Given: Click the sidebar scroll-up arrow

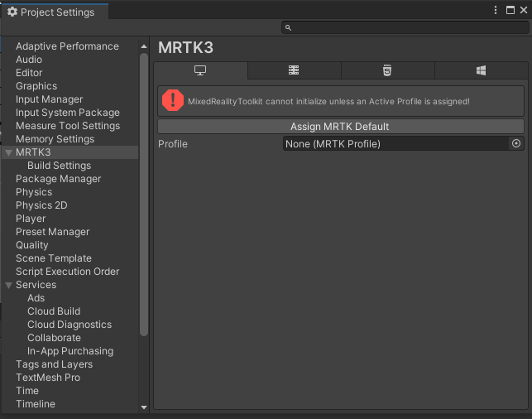Looking at the screenshot, I should (144, 46).
